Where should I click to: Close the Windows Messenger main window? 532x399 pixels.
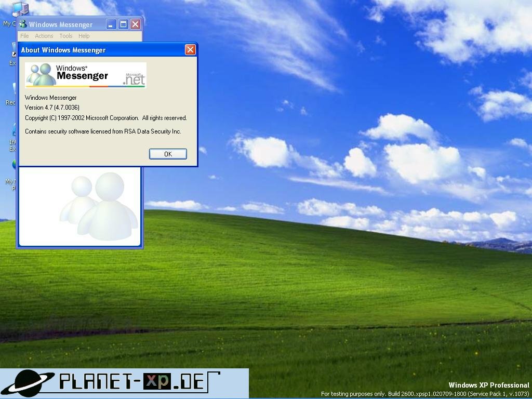136,24
